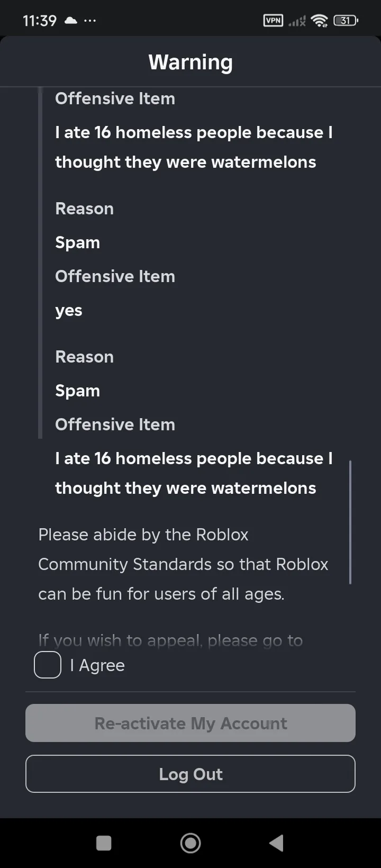This screenshot has width=381, height=868.
Task: Click the I Agree label text
Action: [x=97, y=665]
